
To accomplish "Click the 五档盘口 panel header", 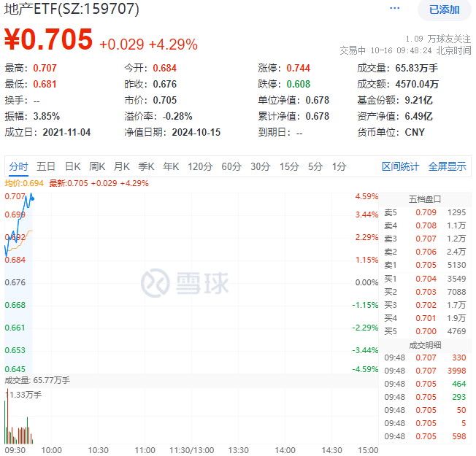I will pyautogui.click(x=425, y=199).
